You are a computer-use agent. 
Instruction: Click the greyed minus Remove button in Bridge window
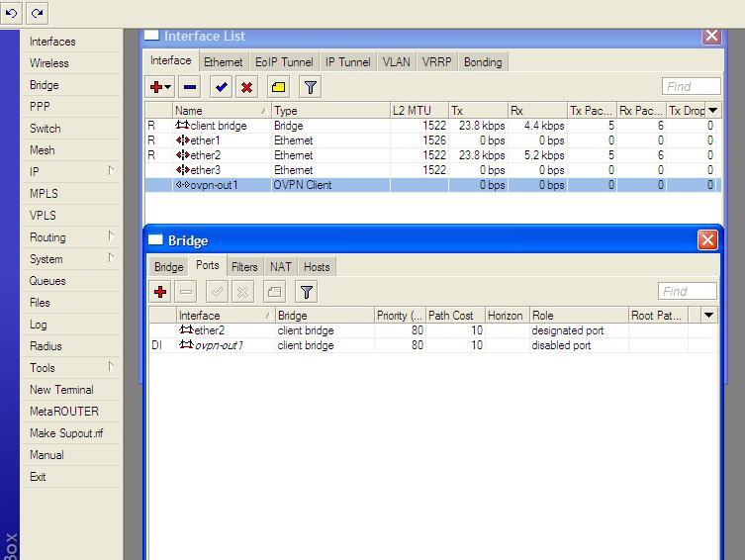tap(186, 292)
